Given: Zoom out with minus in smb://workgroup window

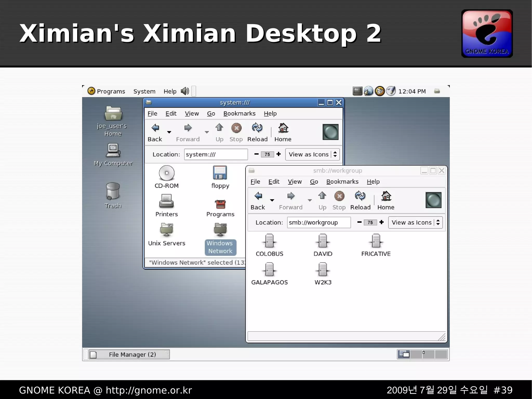Looking at the screenshot, I should click(359, 222).
